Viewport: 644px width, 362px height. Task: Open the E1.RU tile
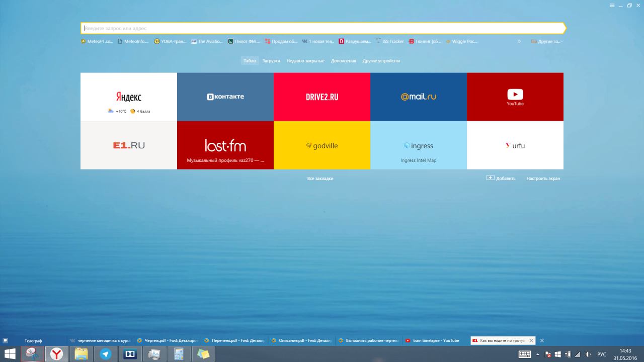(129, 145)
